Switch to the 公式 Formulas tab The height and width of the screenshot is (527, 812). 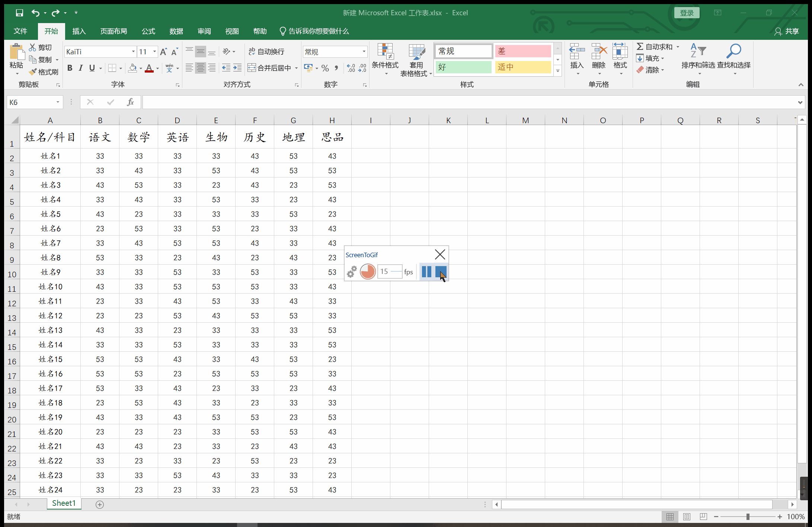(148, 31)
